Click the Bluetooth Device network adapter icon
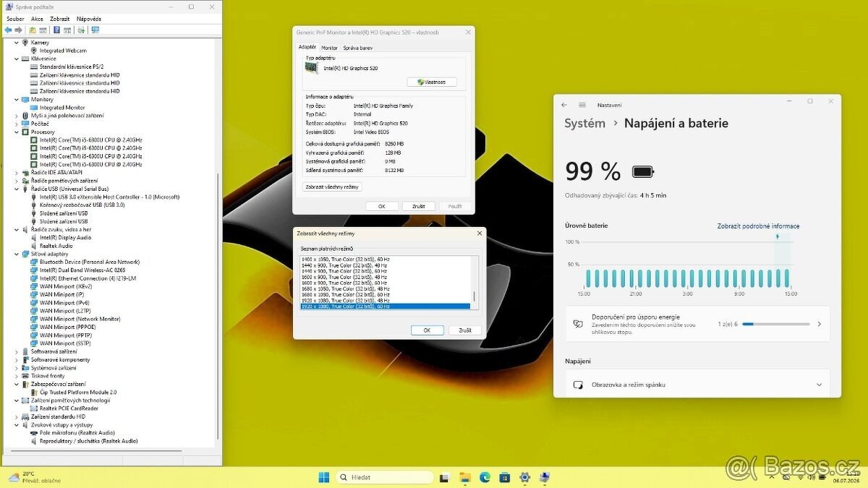 tap(34, 262)
